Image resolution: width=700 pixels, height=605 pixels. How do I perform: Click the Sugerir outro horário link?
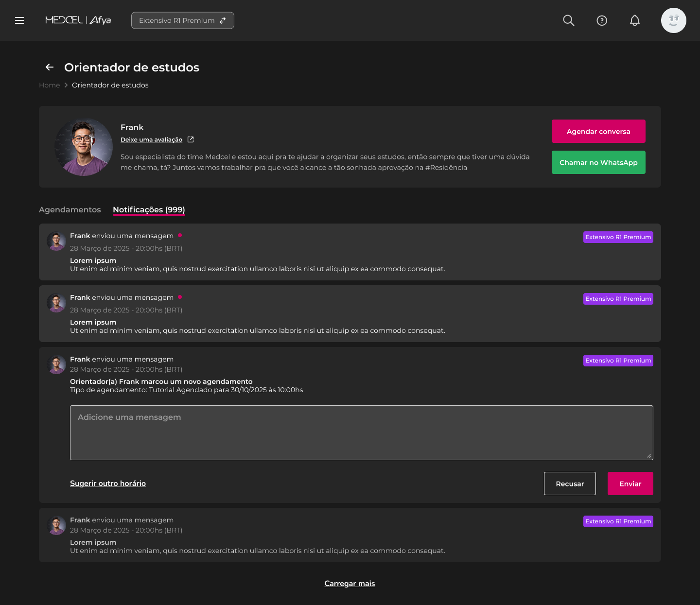click(108, 484)
